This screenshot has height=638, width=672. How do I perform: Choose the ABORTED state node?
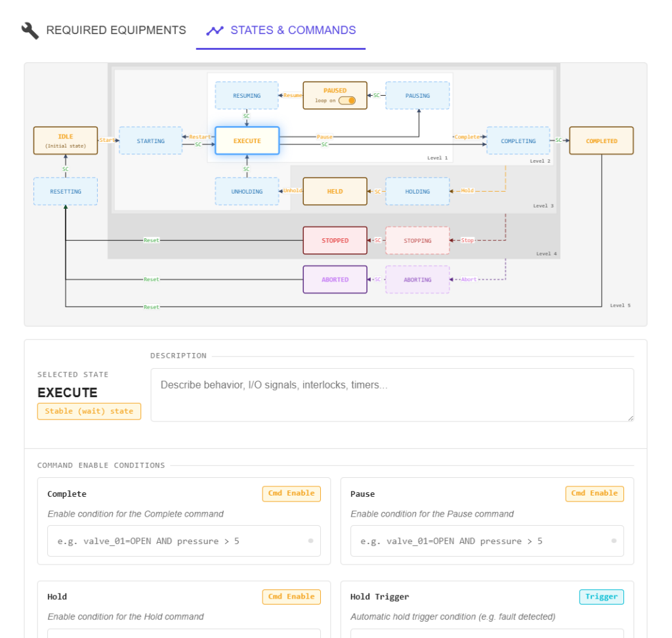point(335,280)
